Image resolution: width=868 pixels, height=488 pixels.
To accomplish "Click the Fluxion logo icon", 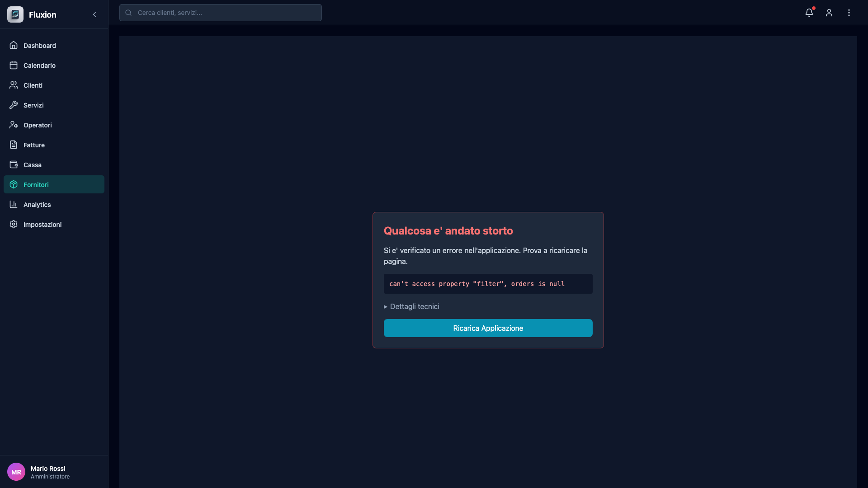I will click(15, 14).
